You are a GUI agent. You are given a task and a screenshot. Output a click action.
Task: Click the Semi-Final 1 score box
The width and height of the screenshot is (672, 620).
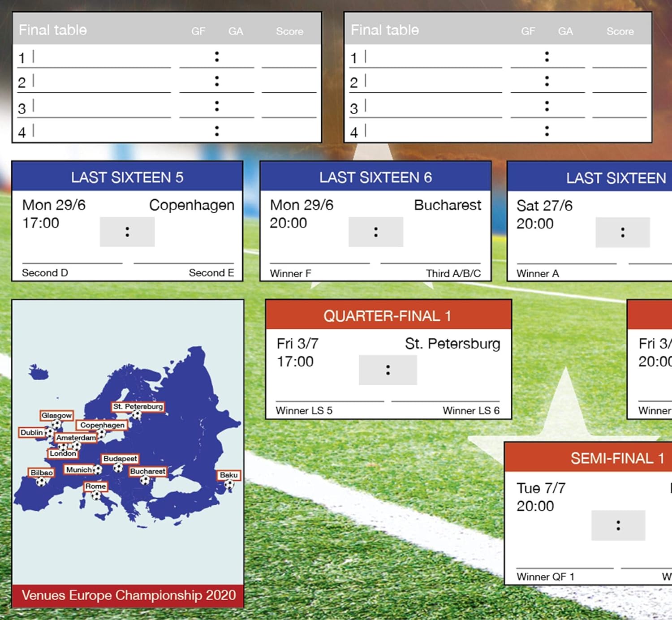[x=618, y=525]
